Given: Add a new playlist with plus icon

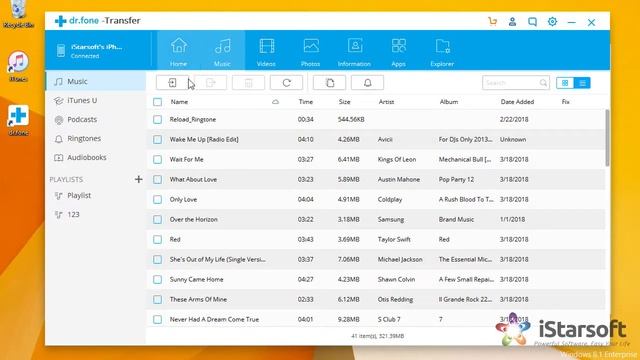Looking at the screenshot, I should pos(138,179).
